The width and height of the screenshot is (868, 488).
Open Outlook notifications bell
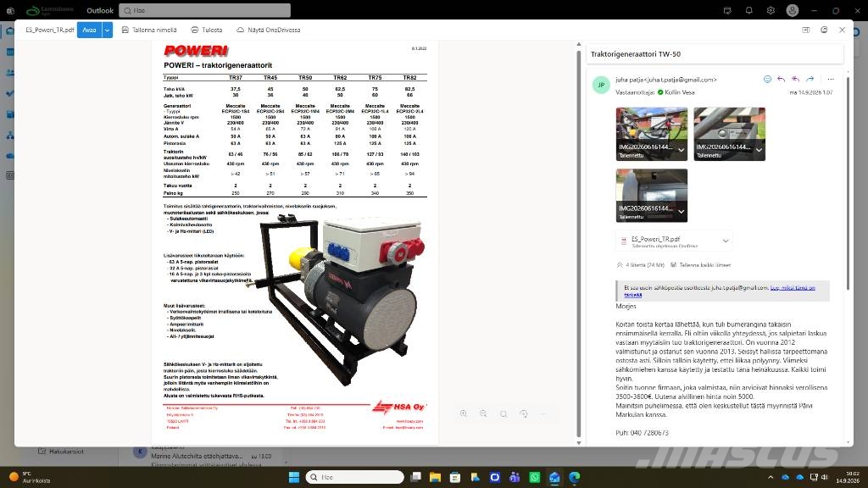point(749,10)
